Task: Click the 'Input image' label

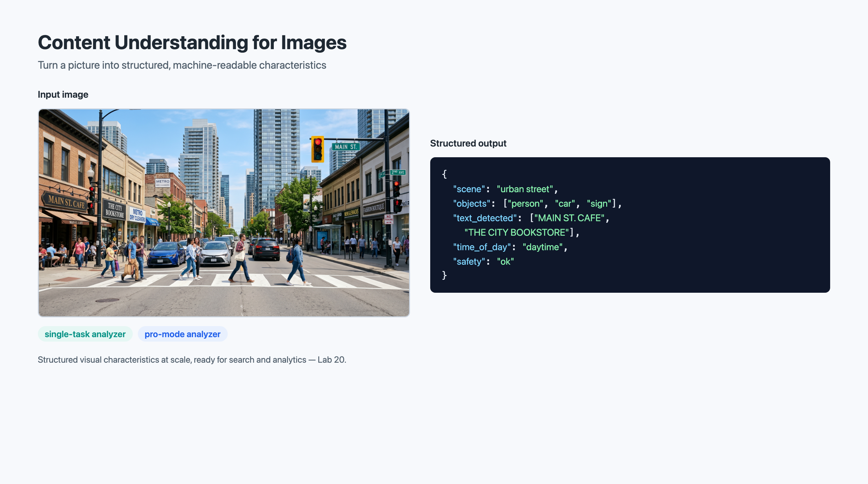Action: pyautogui.click(x=63, y=95)
